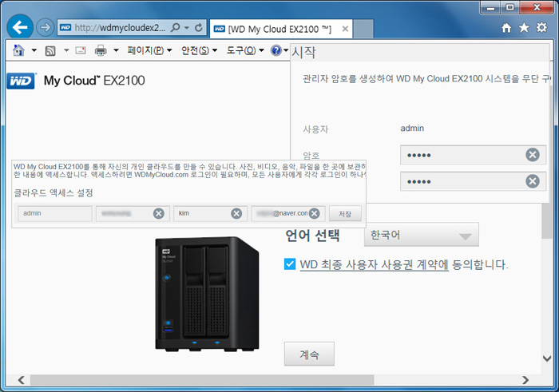This screenshot has height=392, width=559.
Task: Clear the blurred name field next to admin
Action: click(x=159, y=213)
